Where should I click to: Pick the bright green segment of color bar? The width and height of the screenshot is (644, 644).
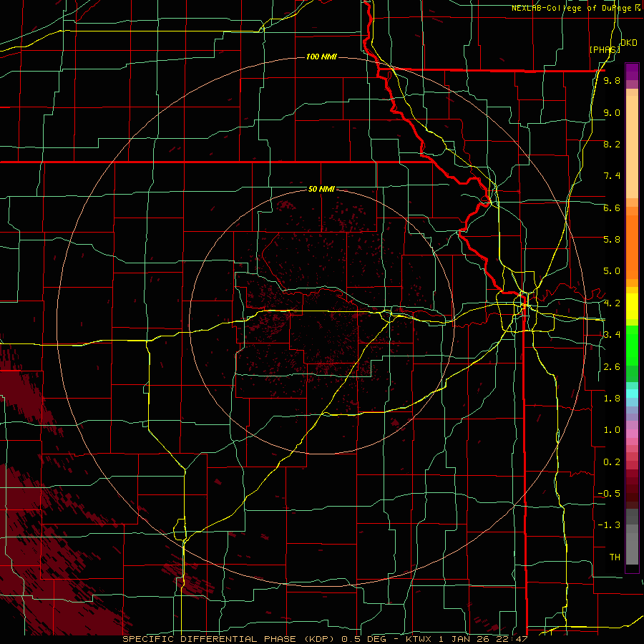point(632,345)
